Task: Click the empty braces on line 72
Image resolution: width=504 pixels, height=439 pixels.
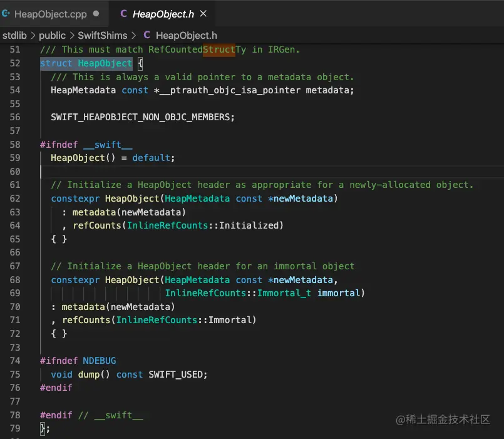Action: click(59, 334)
